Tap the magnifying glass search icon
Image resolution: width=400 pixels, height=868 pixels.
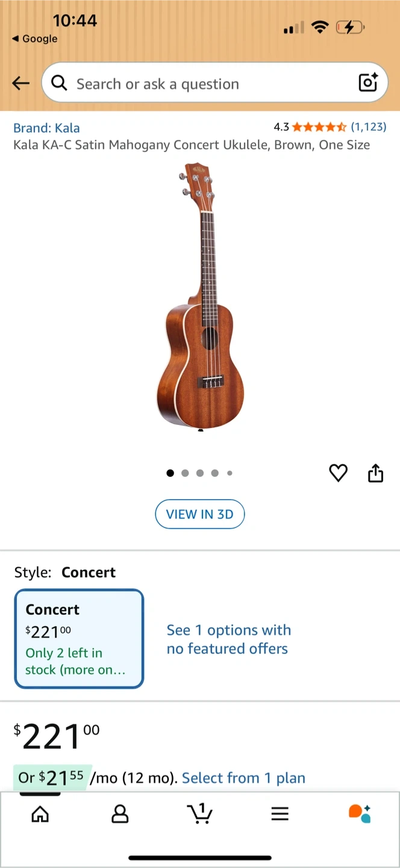[x=59, y=83]
